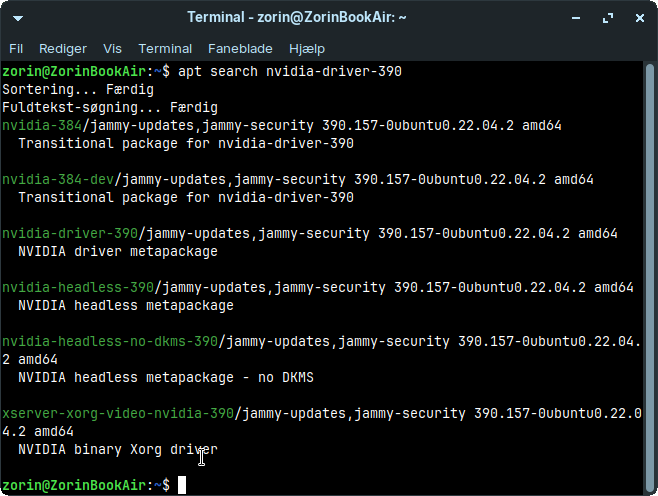Viewport: 658px width, 496px height.
Task: Click the nvidia-headless-390 package name
Action: tap(78, 287)
